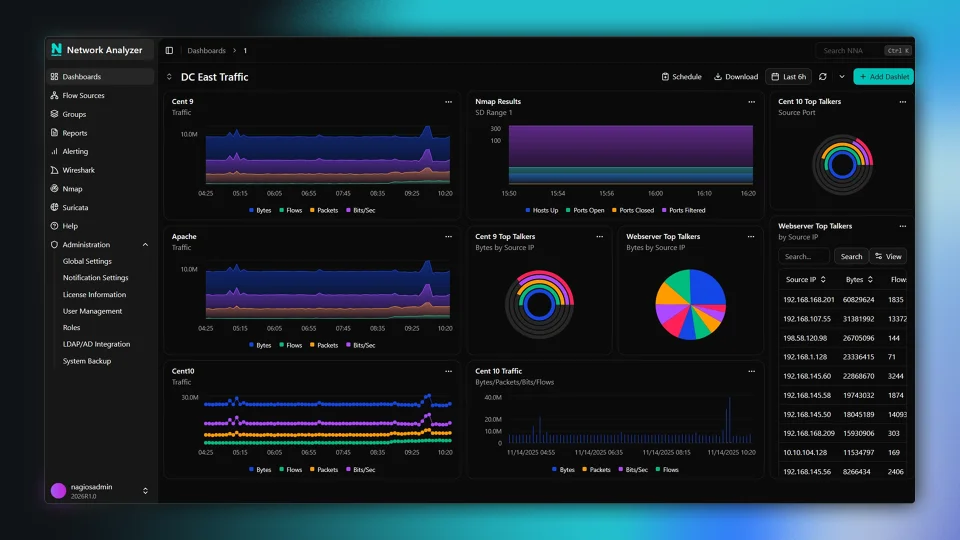Click the Add Dashlet button
This screenshot has width=960, height=540.
pos(883,77)
